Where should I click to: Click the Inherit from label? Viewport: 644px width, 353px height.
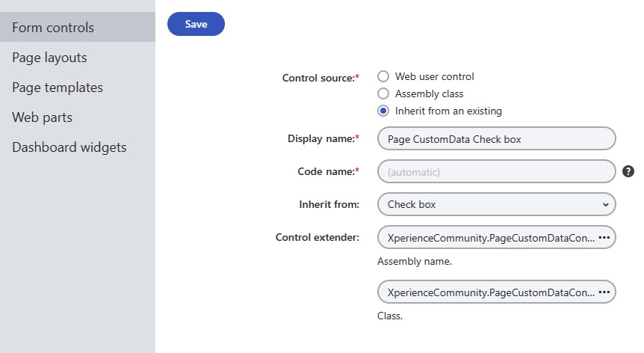(329, 204)
